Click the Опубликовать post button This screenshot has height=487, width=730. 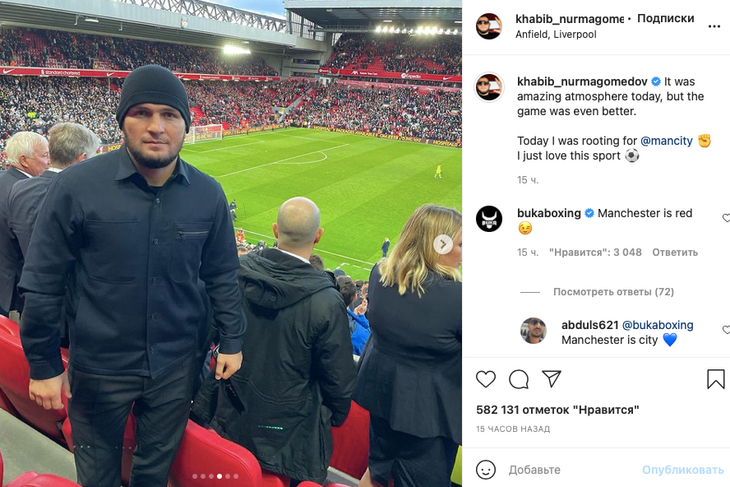pyautogui.click(x=683, y=470)
